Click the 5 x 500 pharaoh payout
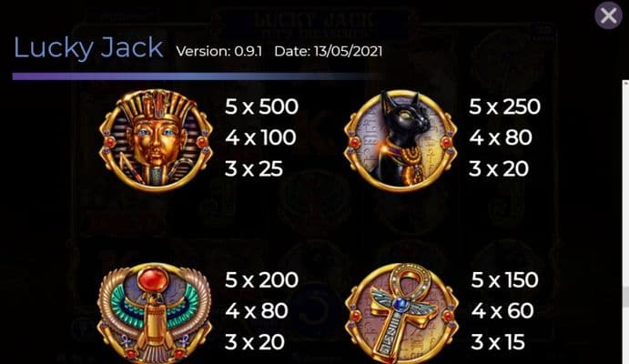 coord(261,106)
